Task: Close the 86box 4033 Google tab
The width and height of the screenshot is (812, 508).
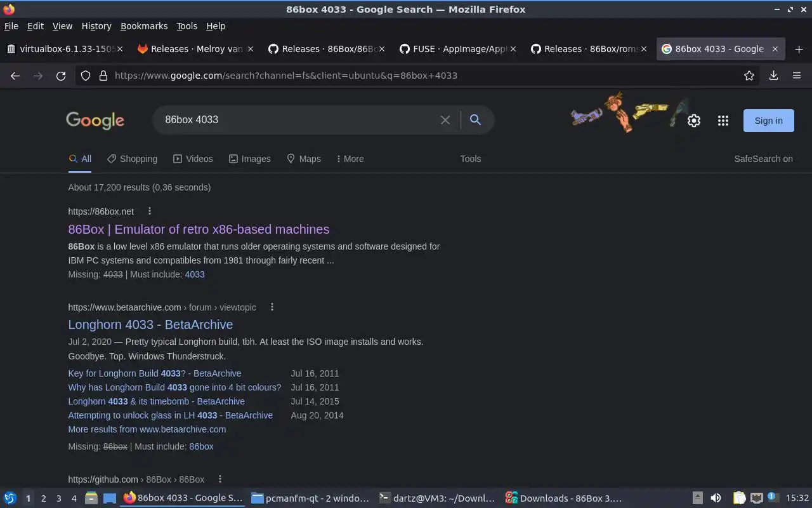Action: [x=775, y=49]
